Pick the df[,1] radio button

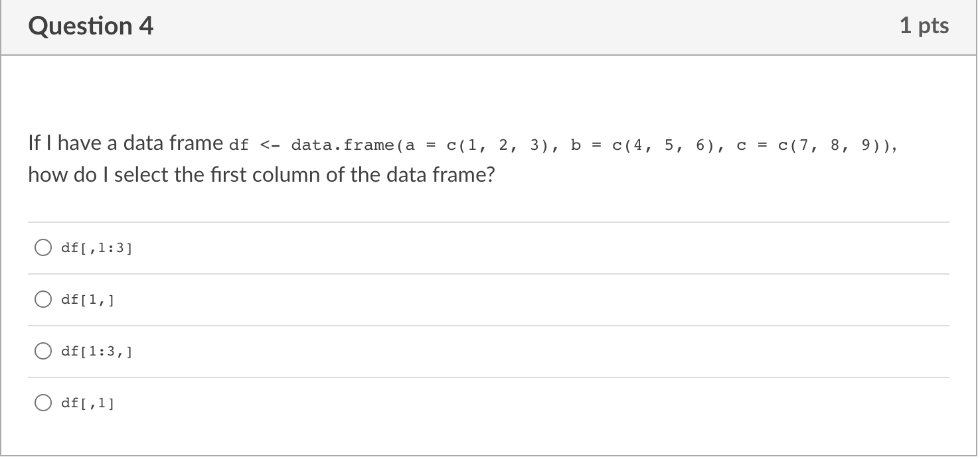[x=43, y=403]
